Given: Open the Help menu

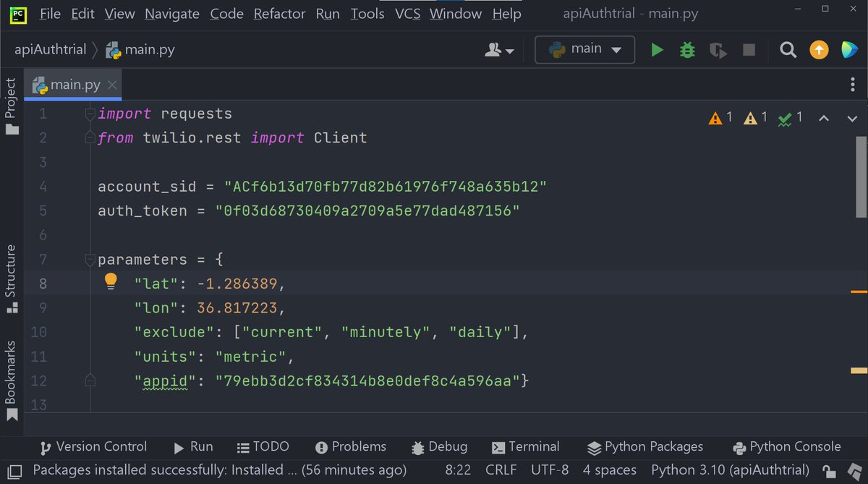Looking at the screenshot, I should [x=506, y=14].
